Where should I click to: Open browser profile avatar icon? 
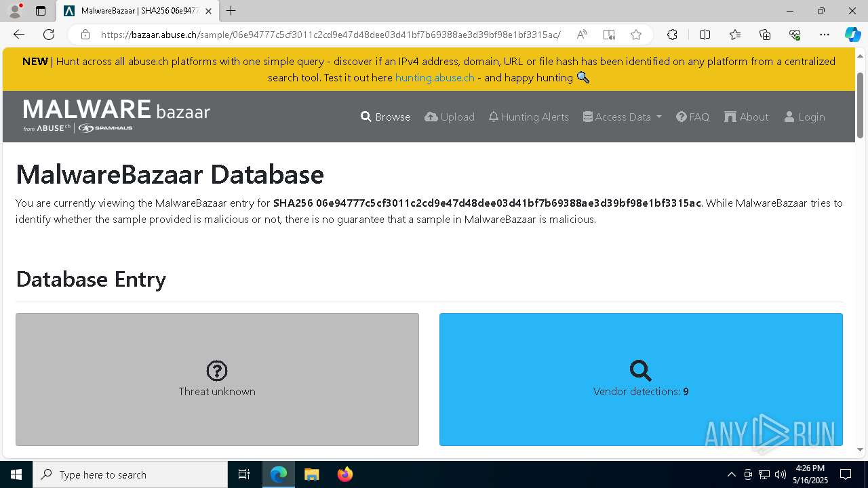pos(15,11)
